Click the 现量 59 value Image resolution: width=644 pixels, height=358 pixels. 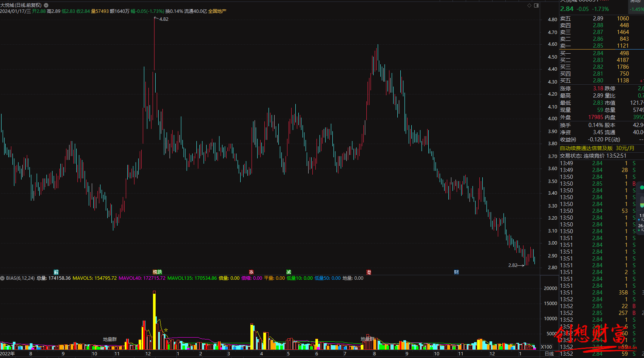click(x=600, y=110)
